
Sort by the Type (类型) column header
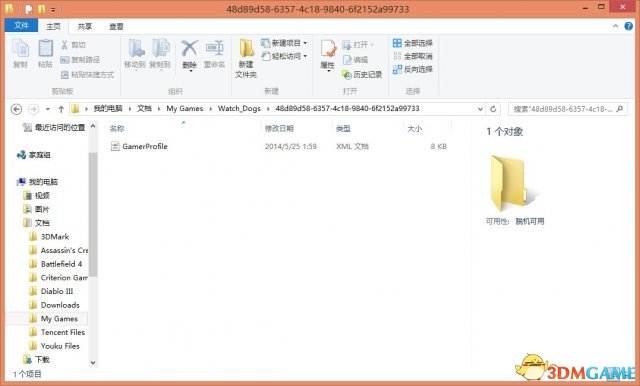(x=343, y=129)
